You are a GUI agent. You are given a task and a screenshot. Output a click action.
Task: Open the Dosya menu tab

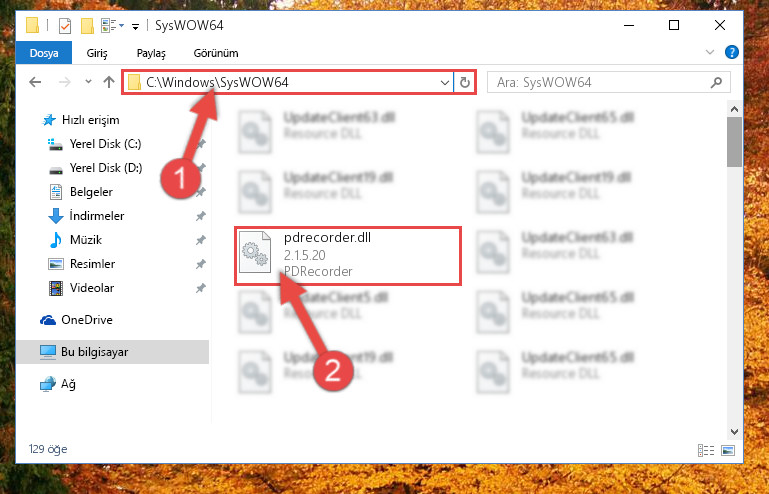click(44, 53)
